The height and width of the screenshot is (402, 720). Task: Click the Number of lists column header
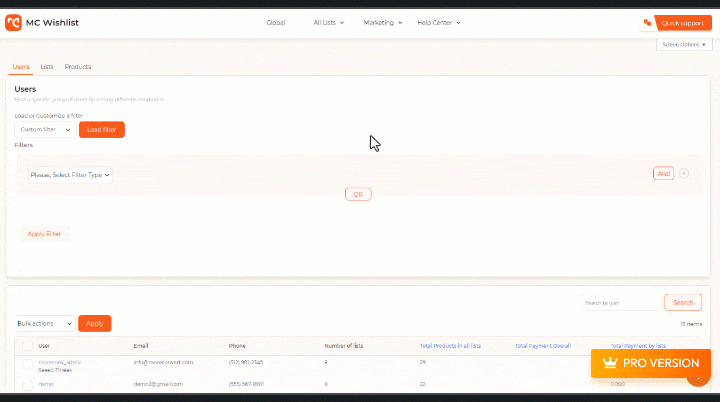point(343,346)
